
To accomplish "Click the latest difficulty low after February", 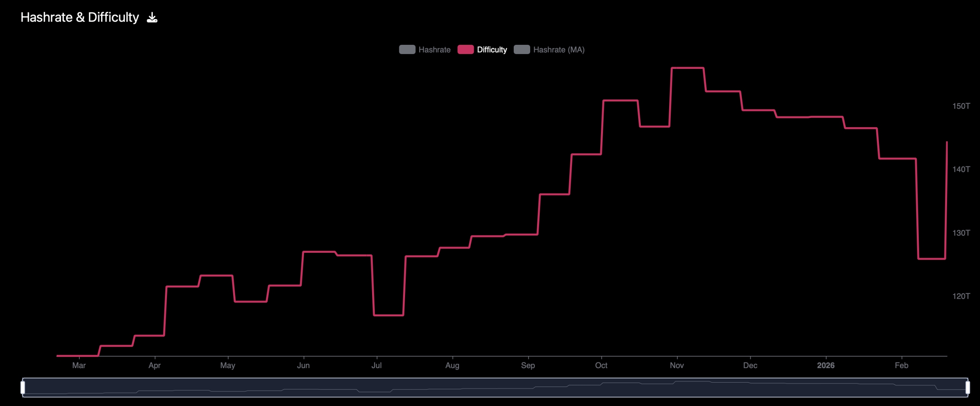I will [931, 259].
